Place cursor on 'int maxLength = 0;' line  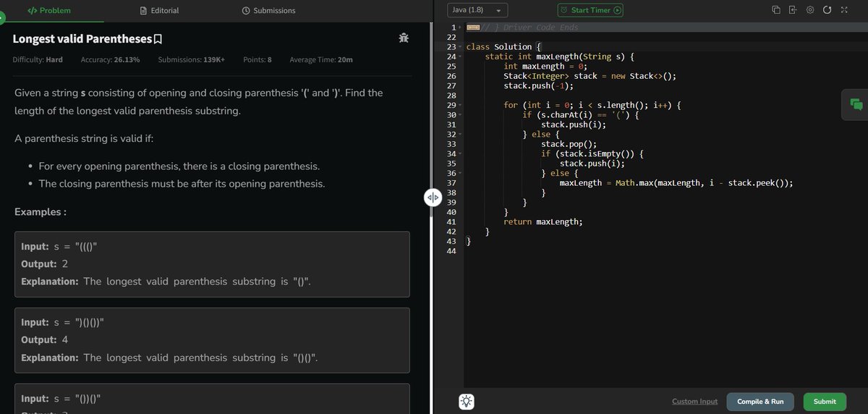[545, 67]
